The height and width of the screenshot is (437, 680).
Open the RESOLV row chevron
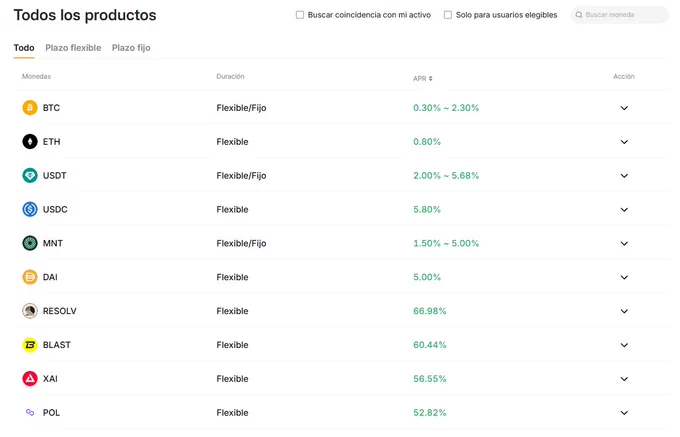click(624, 311)
